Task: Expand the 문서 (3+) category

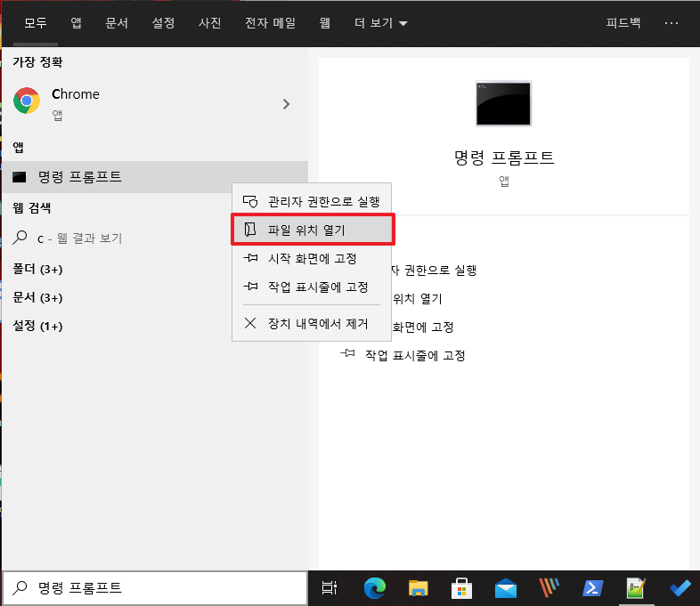Action: (37, 297)
